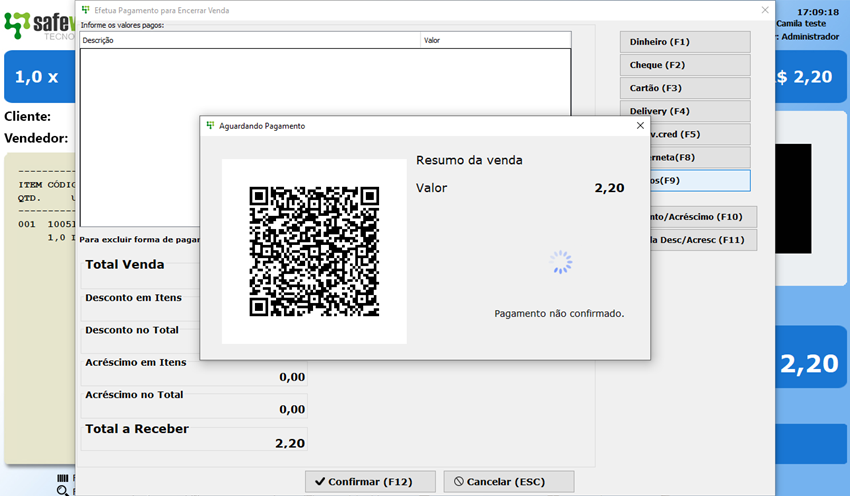Choose Cartão (F3) payment option
The width and height of the screenshot is (850, 496).
click(x=685, y=88)
